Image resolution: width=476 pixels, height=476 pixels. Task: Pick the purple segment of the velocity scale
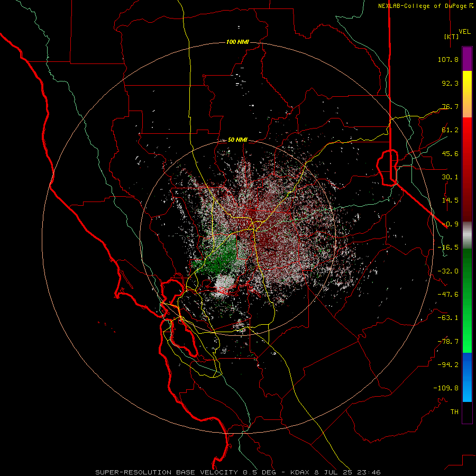click(467, 59)
